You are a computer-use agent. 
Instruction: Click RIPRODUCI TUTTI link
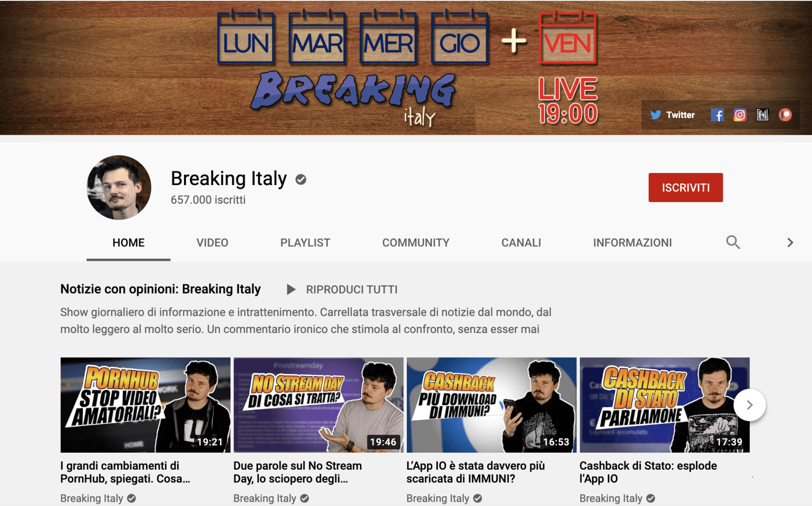pyautogui.click(x=352, y=290)
